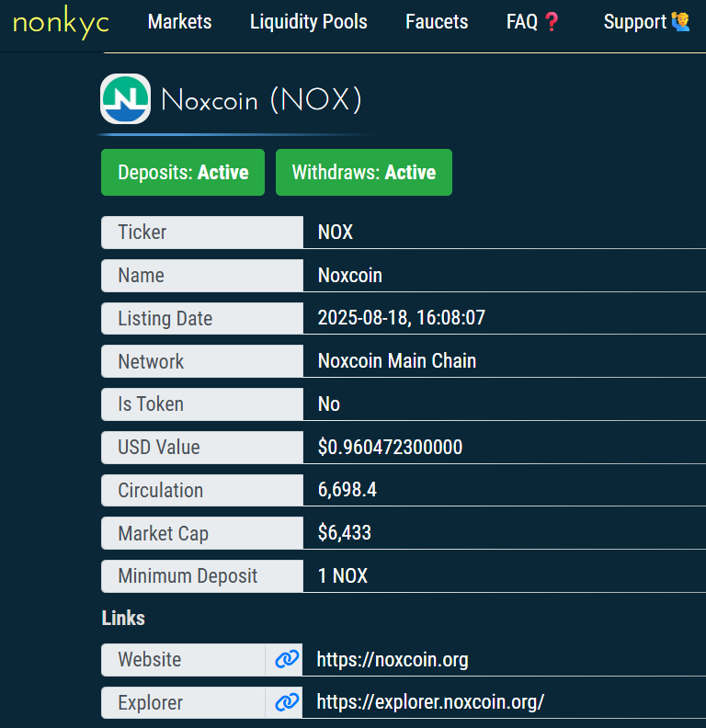Open the Markets menu
This screenshot has height=728, width=706.
pyautogui.click(x=180, y=22)
